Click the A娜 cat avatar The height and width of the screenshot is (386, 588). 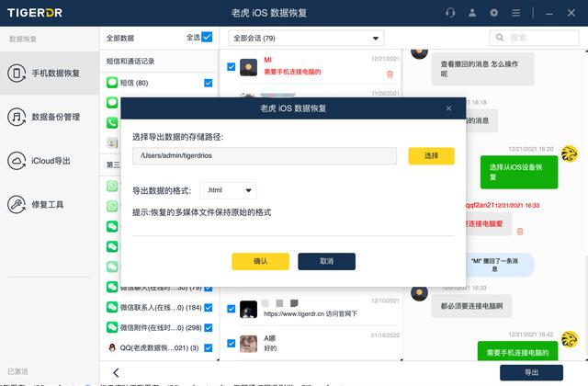[249, 343]
